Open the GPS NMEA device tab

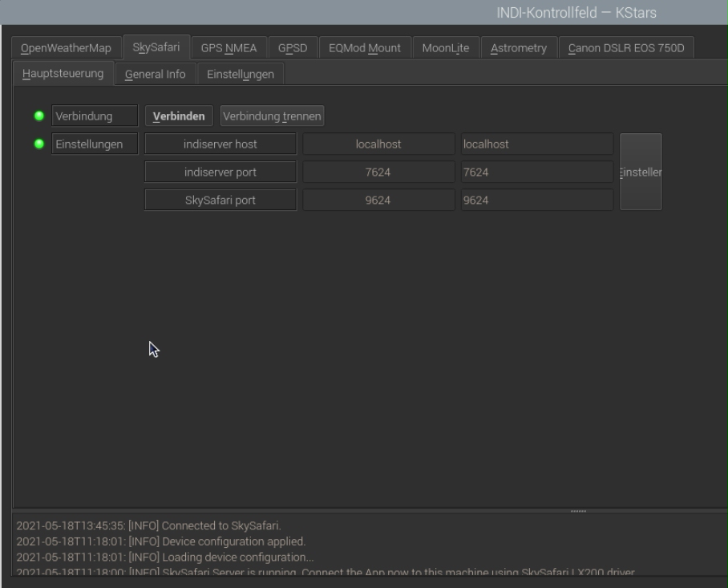click(x=229, y=48)
